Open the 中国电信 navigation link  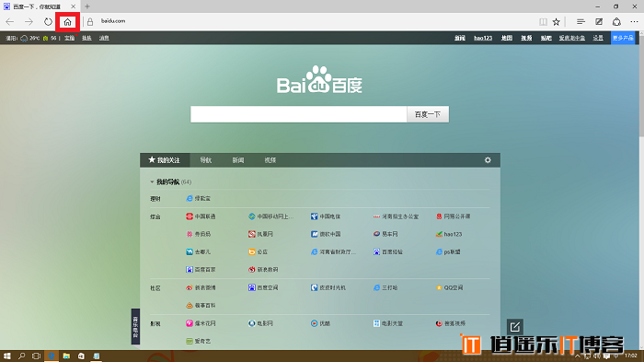[326, 216]
